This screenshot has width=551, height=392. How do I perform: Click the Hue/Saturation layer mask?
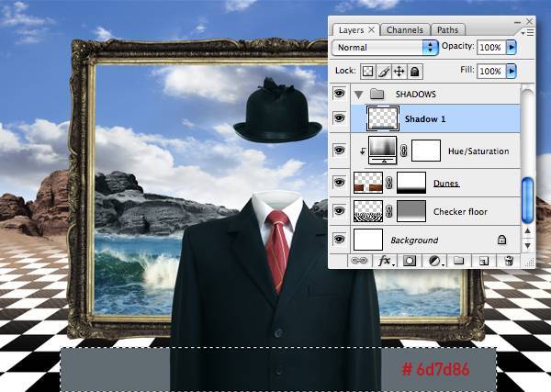point(426,151)
